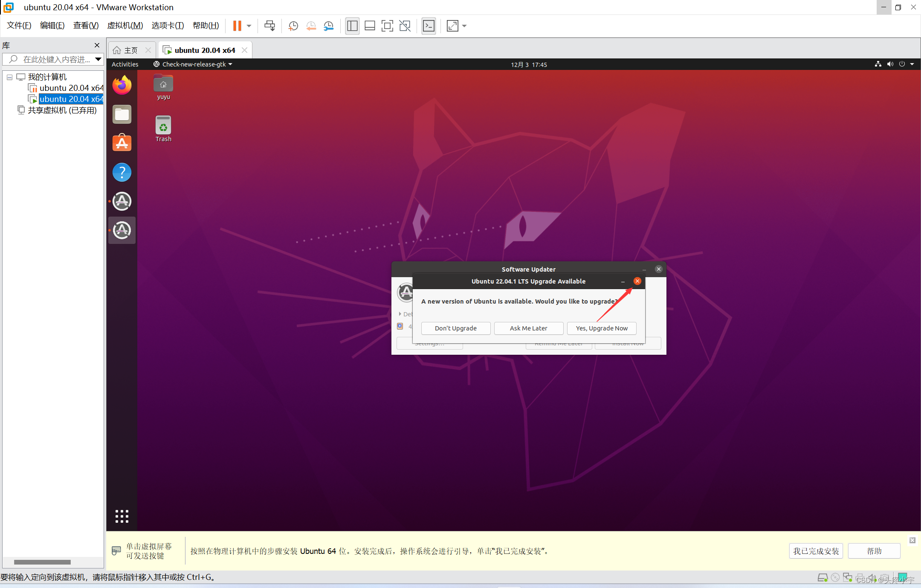Open the 虚拟机(M) menu
921x588 pixels.
pyautogui.click(x=125, y=26)
